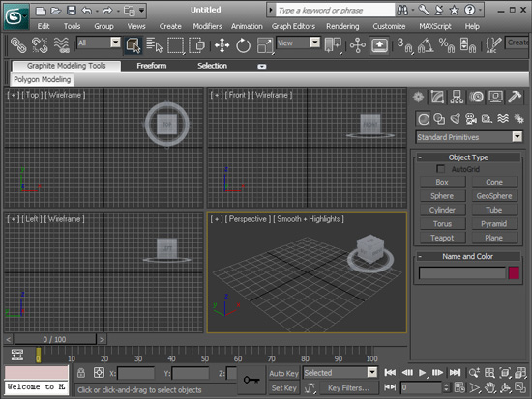Open Key Filters dialog button

point(348,388)
